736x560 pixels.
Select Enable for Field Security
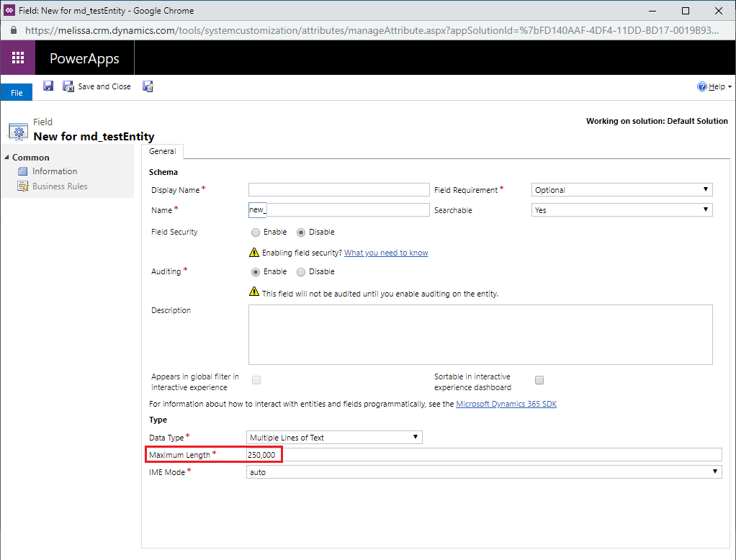point(256,232)
